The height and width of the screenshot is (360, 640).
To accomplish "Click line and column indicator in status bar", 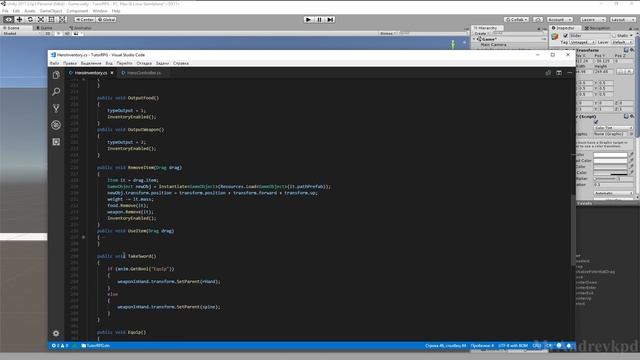I will tap(445, 346).
